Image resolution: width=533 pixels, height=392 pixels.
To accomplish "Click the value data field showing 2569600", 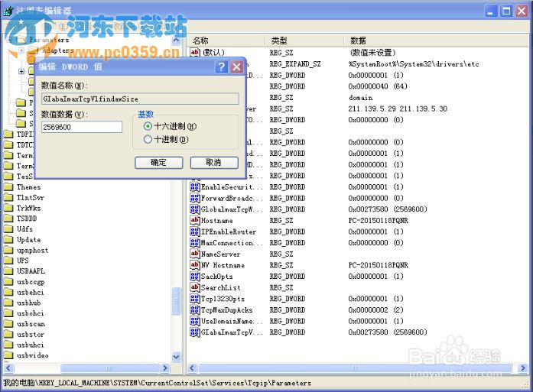I will 82,127.
